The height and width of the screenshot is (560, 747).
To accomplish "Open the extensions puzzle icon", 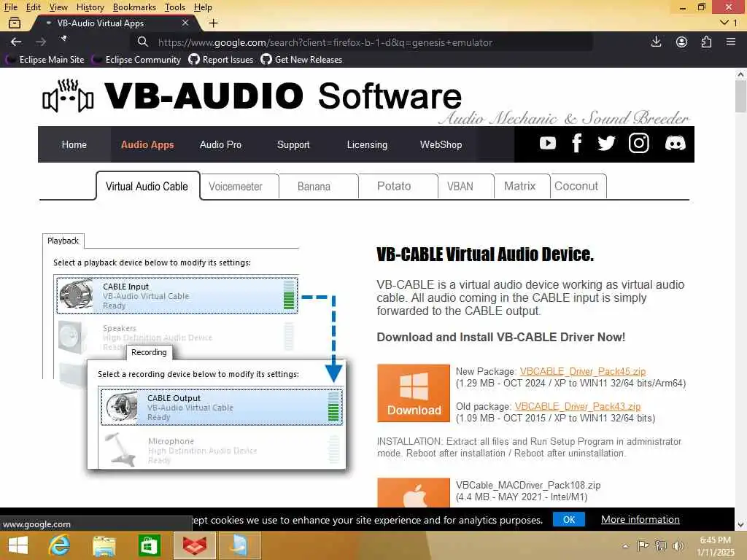I will pyautogui.click(x=706, y=42).
